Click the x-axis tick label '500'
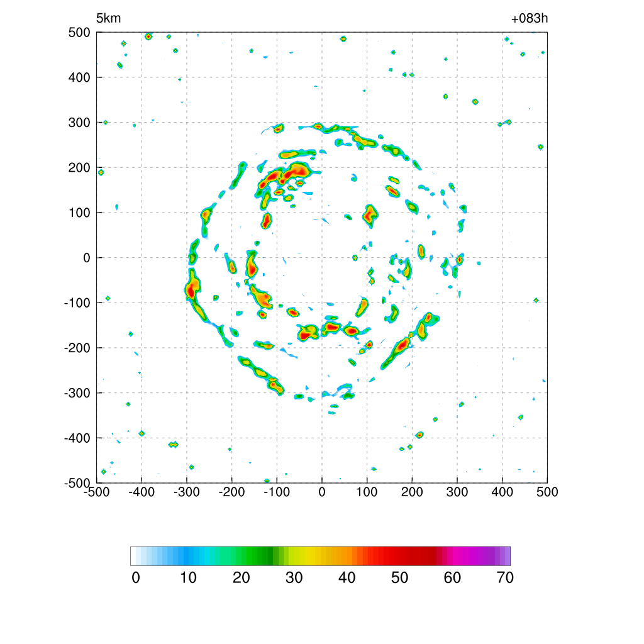Screen dimensions: 644x644 click(547, 492)
